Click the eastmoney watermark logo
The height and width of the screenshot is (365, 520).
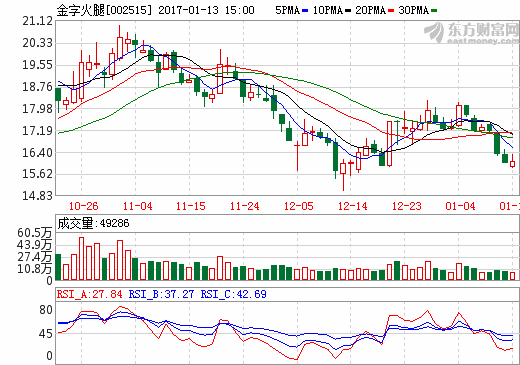[x=471, y=32]
